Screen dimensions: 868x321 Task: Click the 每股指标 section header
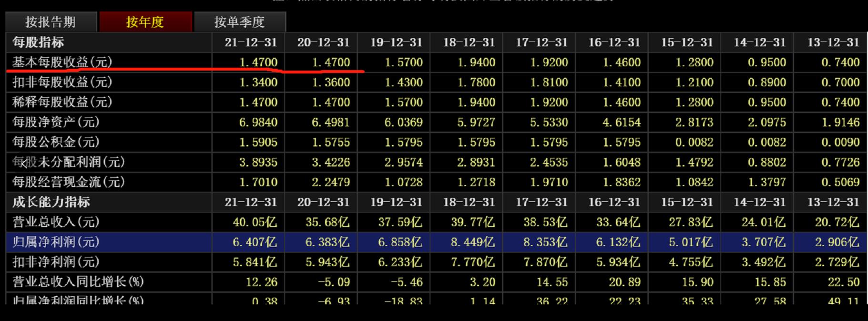pyautogui.click(x=38, y=42)
